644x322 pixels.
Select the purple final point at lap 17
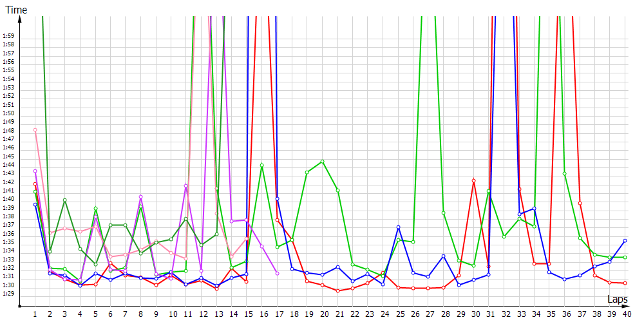[x=277, y=274]
